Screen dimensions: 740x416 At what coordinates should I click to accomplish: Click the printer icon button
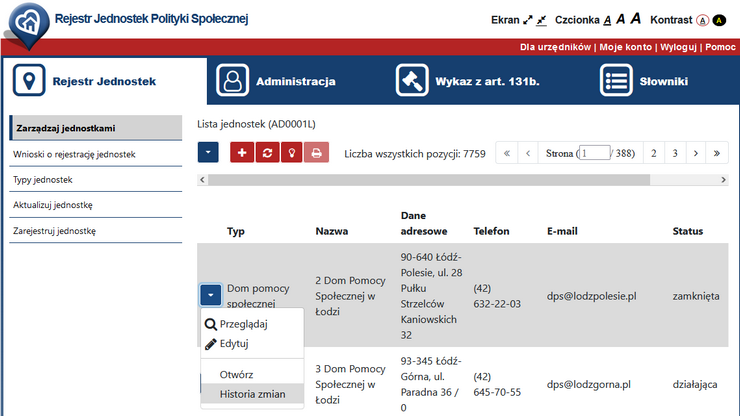coord(316,153)
